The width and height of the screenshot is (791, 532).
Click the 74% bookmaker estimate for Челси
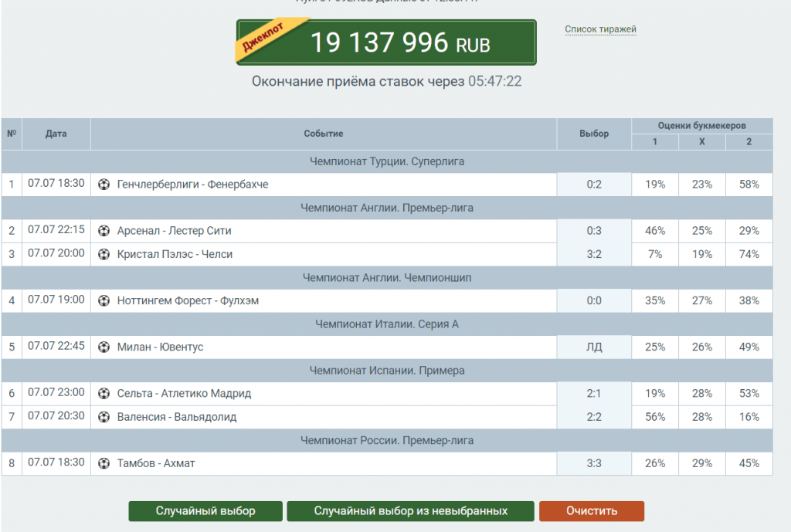(749, 254)
